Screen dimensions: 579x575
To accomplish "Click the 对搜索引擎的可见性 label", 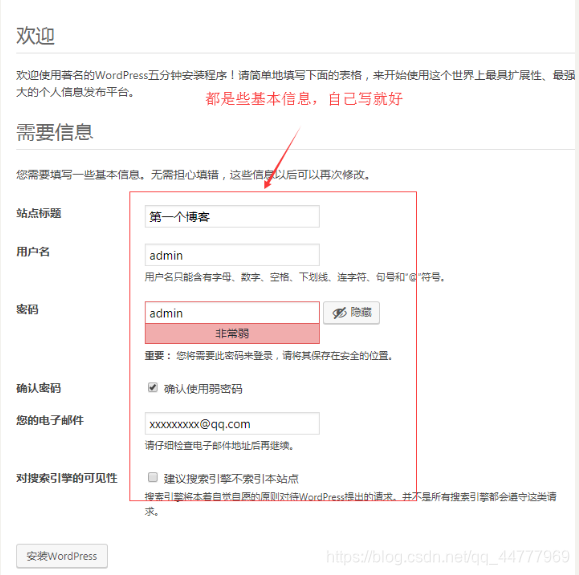I will [67, 478].
